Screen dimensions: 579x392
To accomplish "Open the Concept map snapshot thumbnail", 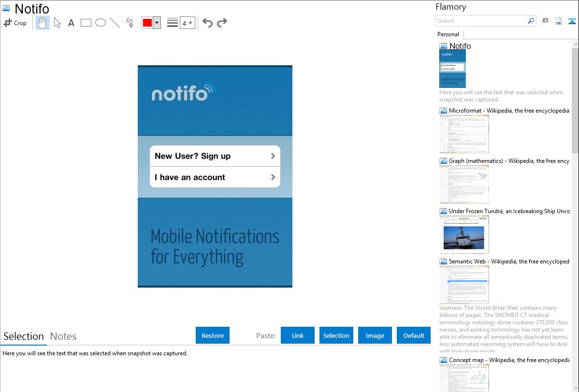I will pos(464,378).
